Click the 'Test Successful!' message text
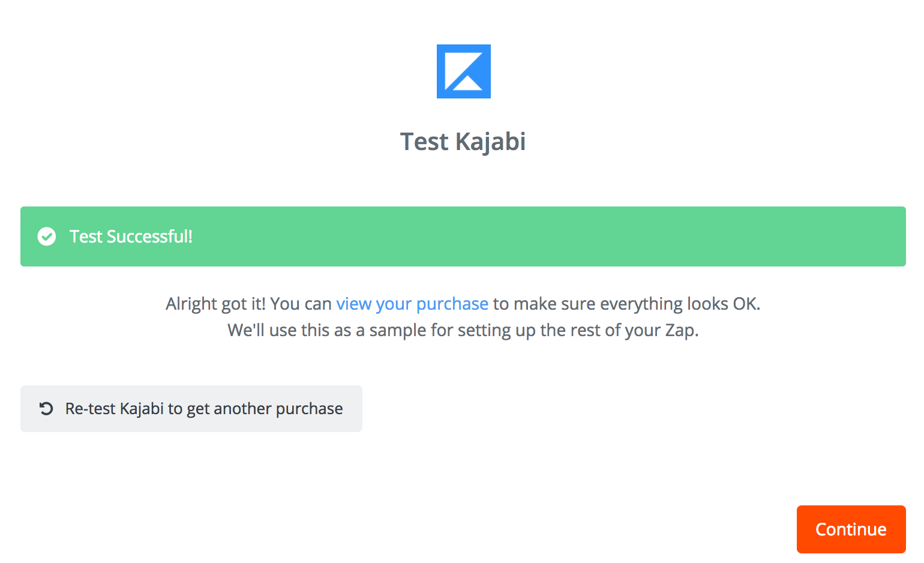The width and height of the screenshot is (924, 563). pos(131,236)
